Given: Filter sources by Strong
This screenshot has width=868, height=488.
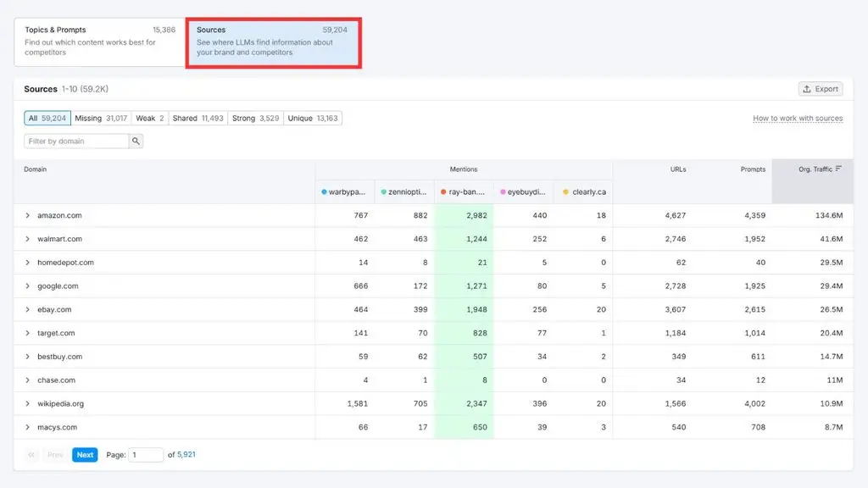Looking at the screenshot, I should point(255,119).
